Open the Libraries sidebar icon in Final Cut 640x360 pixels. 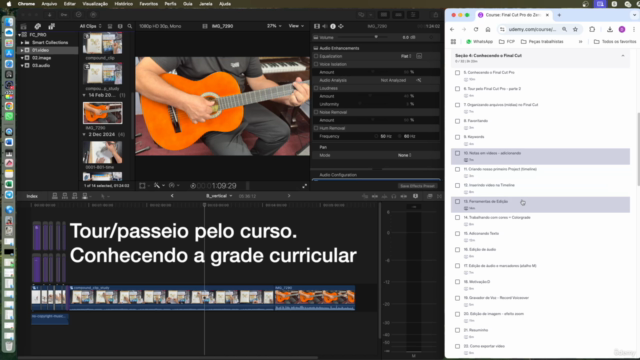coord(24,26)
